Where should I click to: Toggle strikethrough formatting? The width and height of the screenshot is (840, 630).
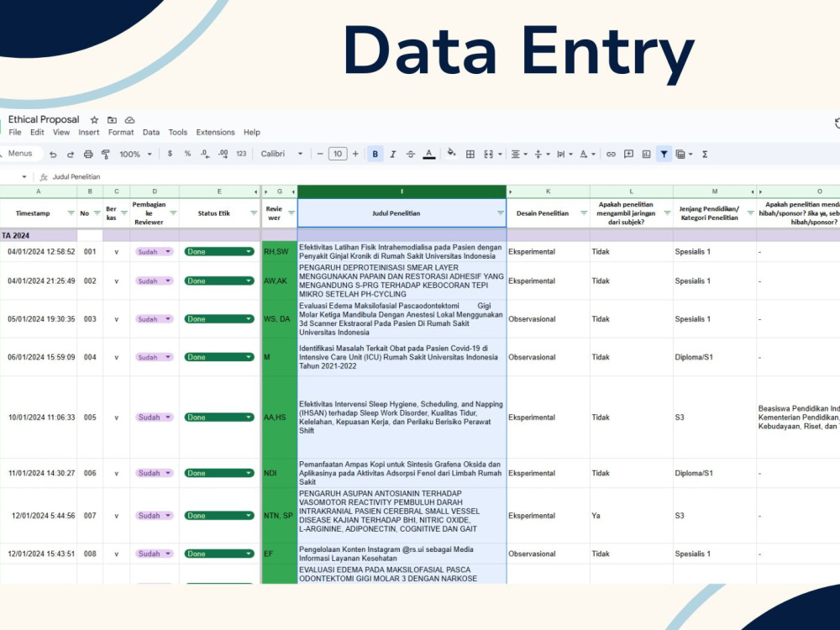(411, 155)
